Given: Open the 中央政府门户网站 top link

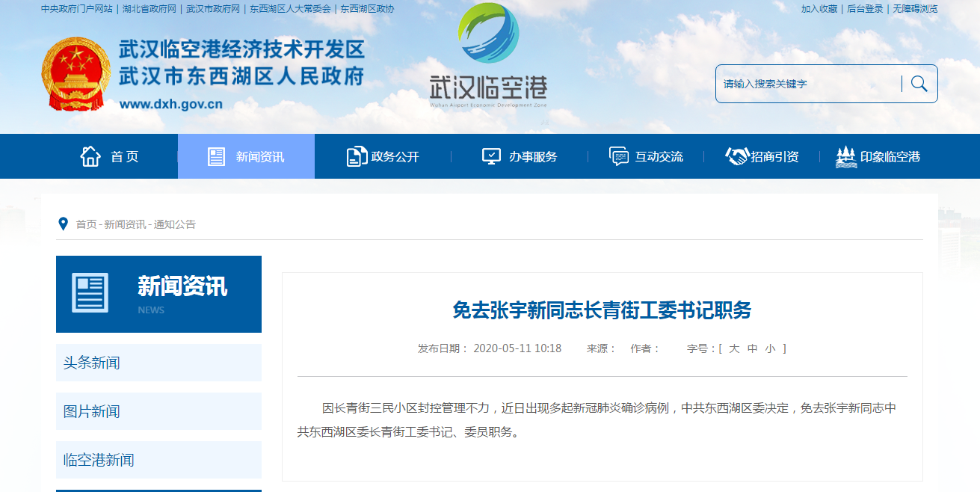Looking at the screenshot, I should tap(77, 9).
